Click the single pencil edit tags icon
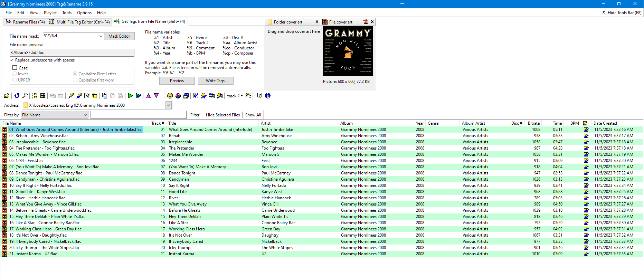This screenshot has height=277, width=644. point(71,96)
